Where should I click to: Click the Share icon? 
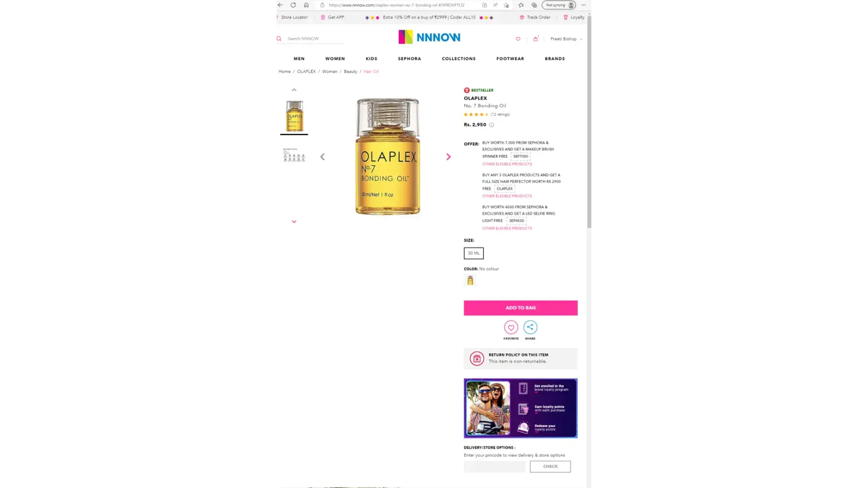(530, 327)
